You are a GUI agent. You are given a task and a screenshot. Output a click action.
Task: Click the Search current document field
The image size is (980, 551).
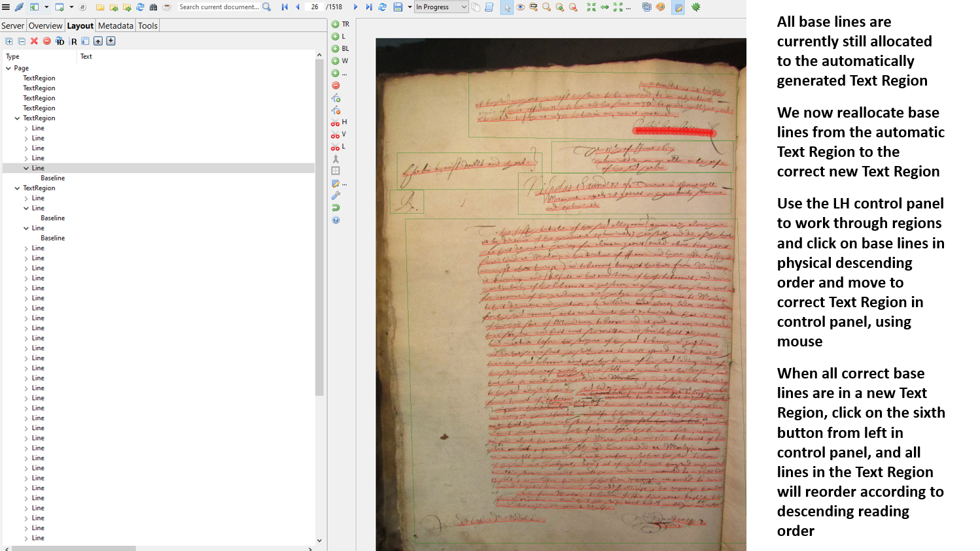pos(219,7)
